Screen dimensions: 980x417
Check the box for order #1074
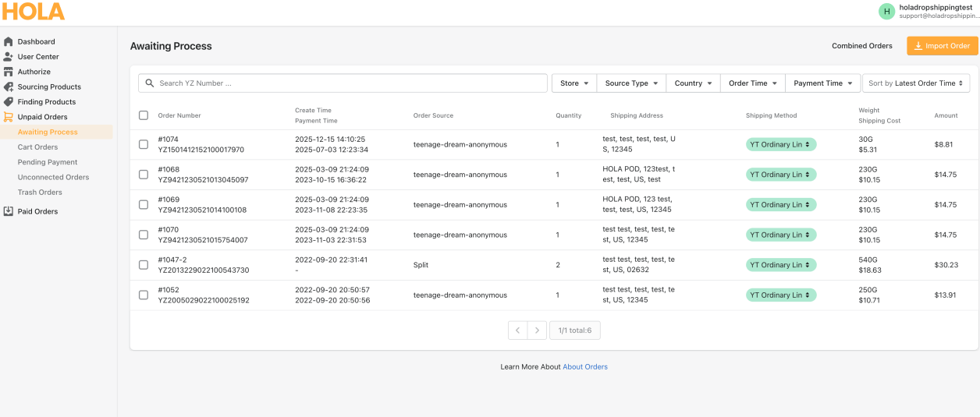coord(144,144)
